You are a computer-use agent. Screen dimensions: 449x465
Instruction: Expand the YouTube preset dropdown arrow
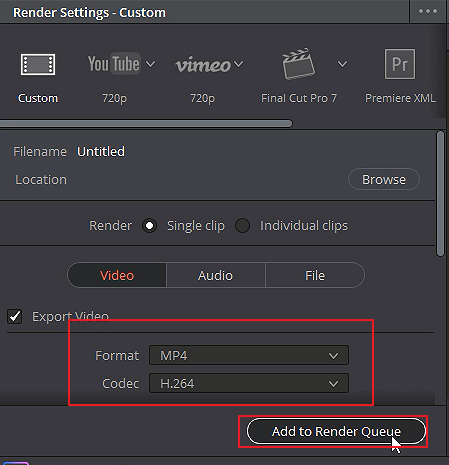pyautogui.click(x=150, y=64)
